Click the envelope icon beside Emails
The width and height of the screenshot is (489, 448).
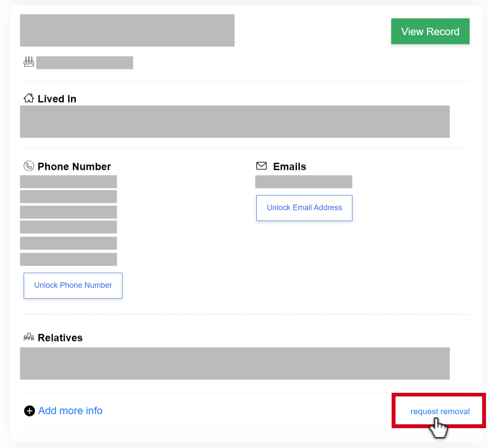(262, 166)
